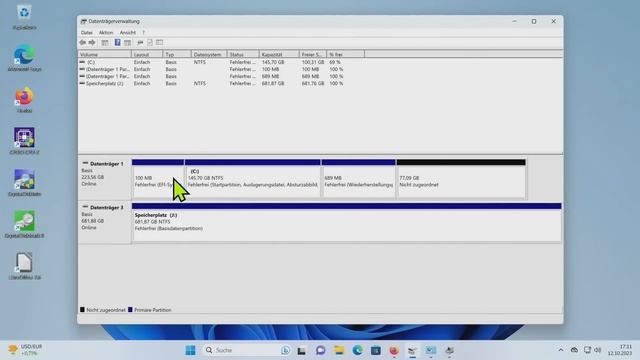Open Microsoft Edge from the taskbar
The height and width of the screenshot is (360, 640).
pos(358,350)
